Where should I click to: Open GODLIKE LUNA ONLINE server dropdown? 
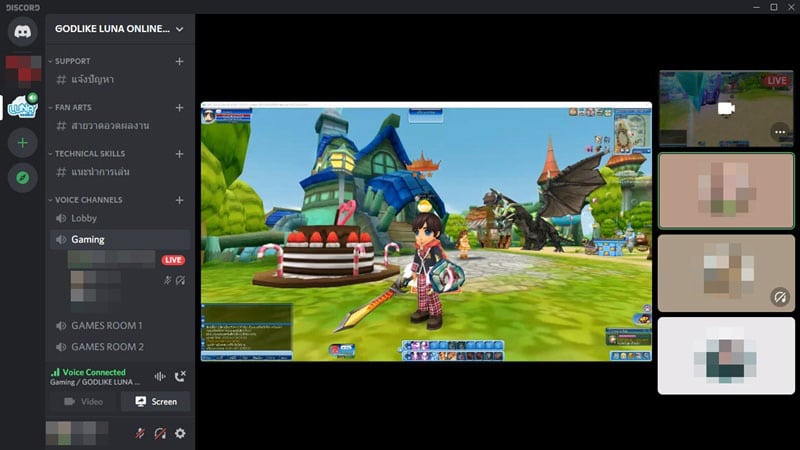tap(120, 29)
